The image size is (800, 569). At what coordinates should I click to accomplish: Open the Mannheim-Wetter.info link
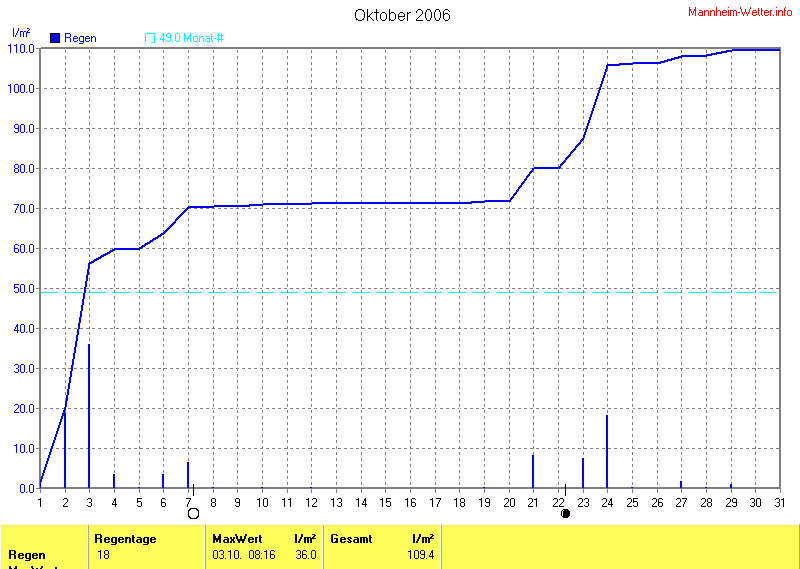(x=740, y=11)
